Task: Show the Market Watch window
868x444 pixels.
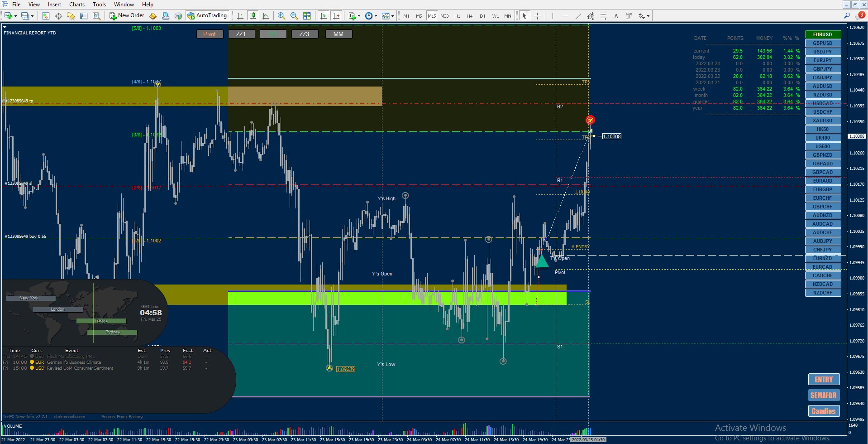Action: [x=46, y=16]
